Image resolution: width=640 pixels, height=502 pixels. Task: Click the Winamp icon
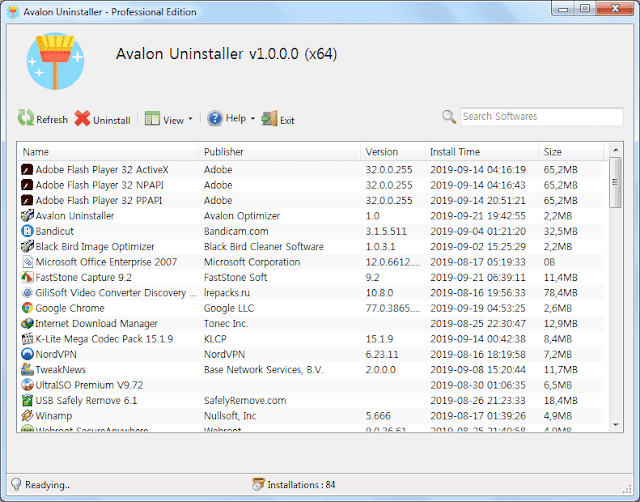[27, 415]
